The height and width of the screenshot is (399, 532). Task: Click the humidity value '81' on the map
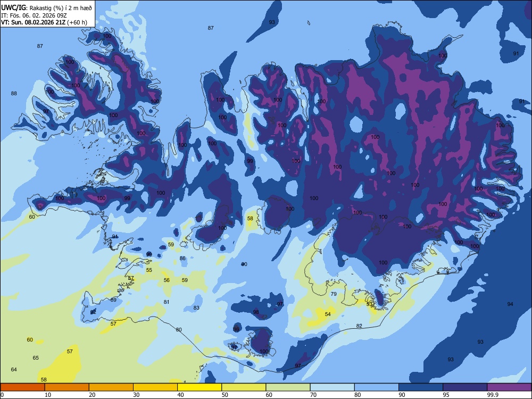click(x=167, y=302)
